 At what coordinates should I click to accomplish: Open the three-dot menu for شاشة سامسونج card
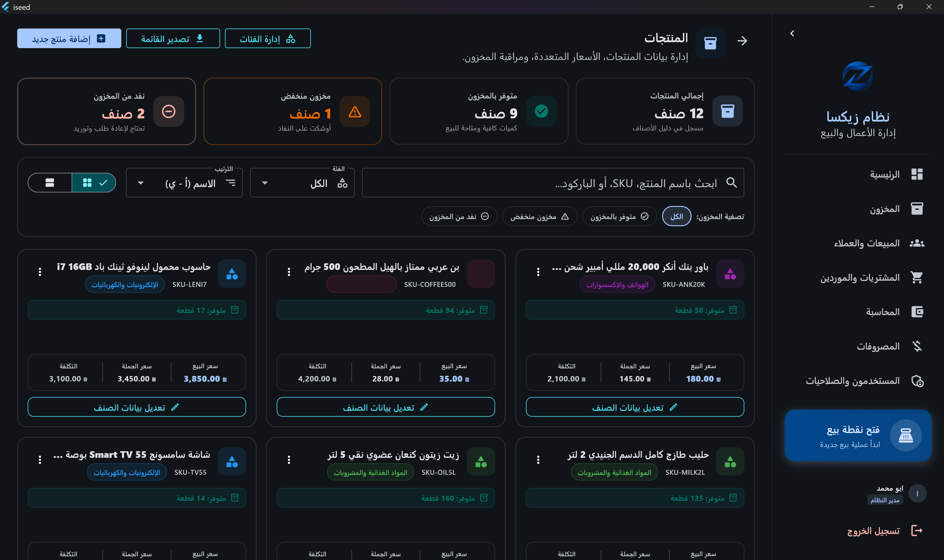(40, 460)
